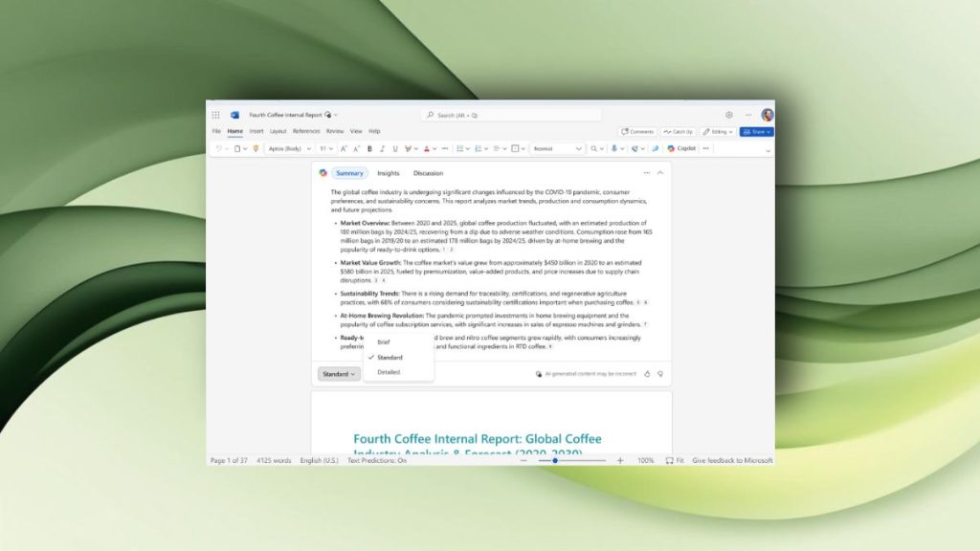The image size is (980, 551).
Task: Open the settings gear icon
Action: pyautogui.click(x=728, y=115)
